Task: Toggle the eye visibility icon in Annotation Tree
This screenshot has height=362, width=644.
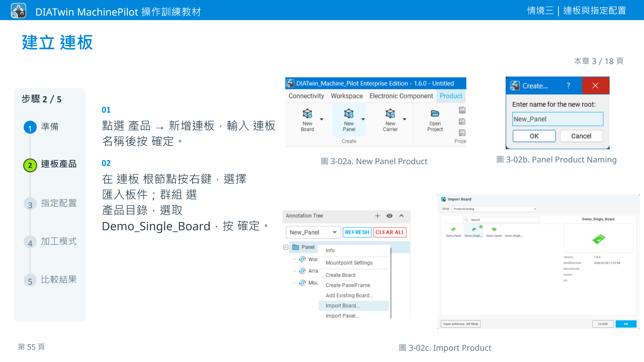Action: tap(389, 216)
